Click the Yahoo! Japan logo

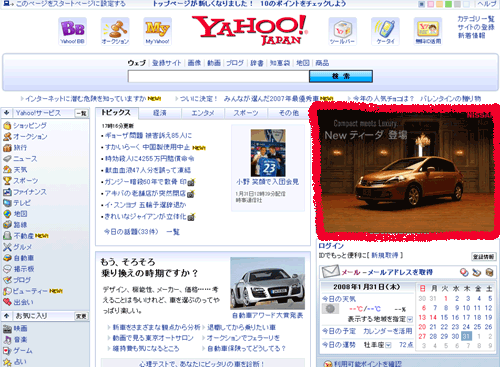(x=249, y=30)
